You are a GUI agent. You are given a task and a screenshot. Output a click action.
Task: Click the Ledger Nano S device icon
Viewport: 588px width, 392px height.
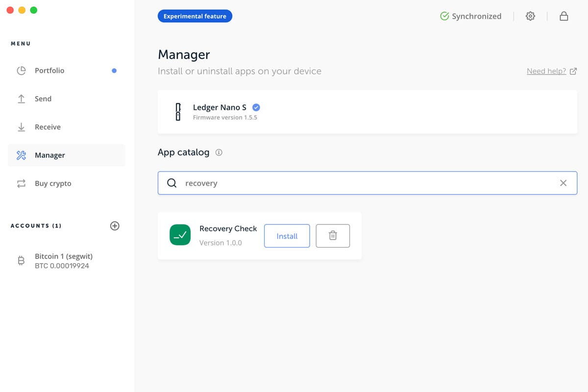pyautogui.click(x=178, y=112)
